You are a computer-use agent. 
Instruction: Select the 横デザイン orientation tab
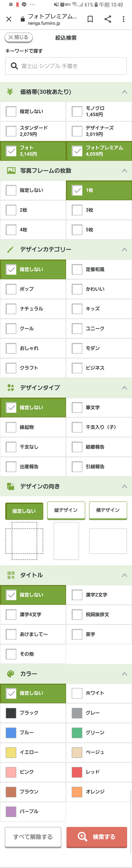click(108, 510)
